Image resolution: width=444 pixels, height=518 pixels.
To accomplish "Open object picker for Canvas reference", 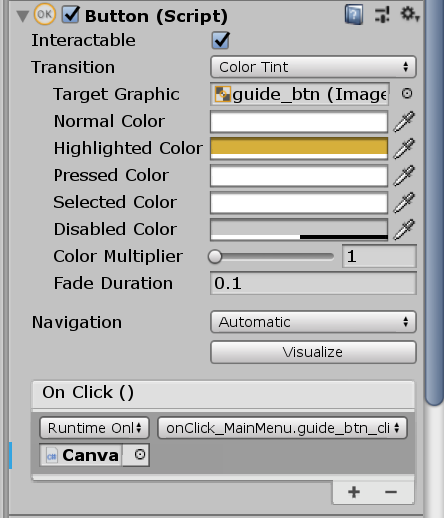I will [140, 455].
